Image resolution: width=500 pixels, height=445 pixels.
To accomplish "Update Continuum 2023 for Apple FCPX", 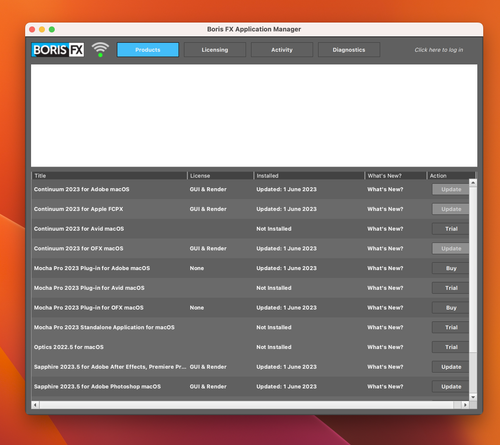I will pyautogui.click(x=451, y=209).
